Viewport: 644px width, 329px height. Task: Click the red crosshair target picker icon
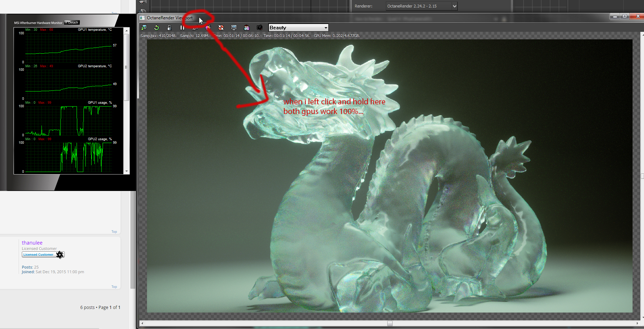221,28
